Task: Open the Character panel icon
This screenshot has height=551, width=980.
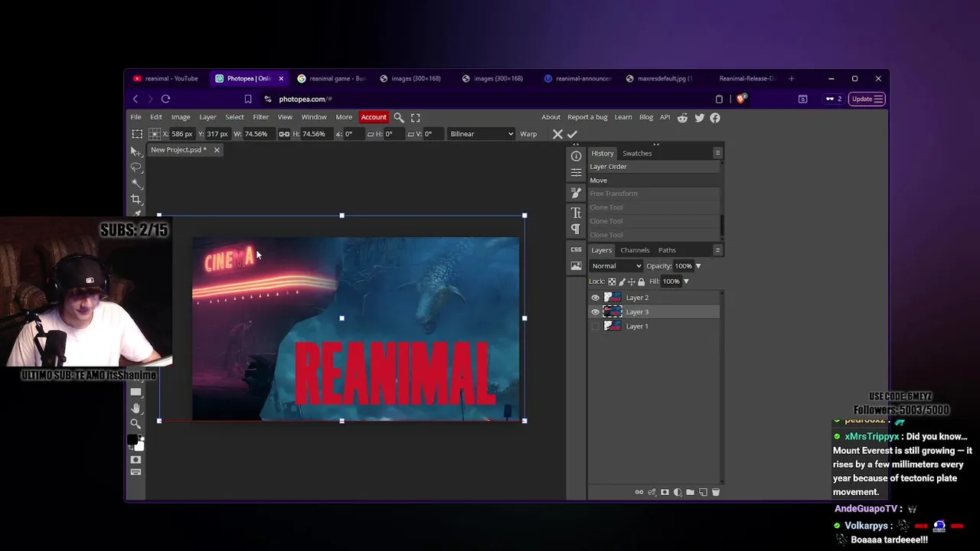Action: pos(576,213)
